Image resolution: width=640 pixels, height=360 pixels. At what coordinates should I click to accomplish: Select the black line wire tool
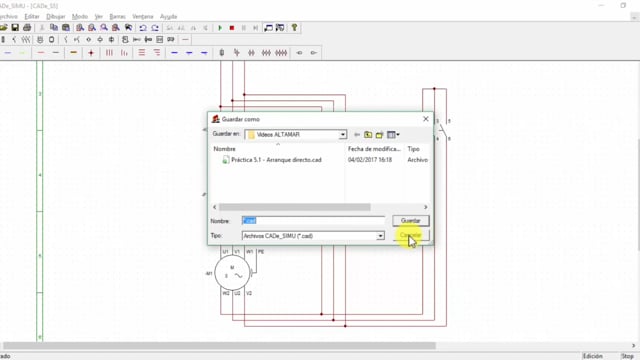(x=56, y=53)
